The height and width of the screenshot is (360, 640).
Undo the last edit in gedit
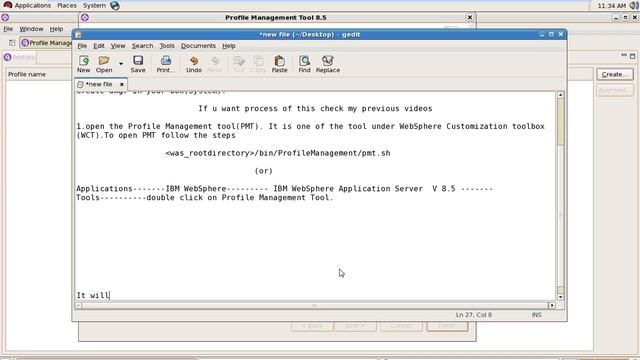coord(194,64)
